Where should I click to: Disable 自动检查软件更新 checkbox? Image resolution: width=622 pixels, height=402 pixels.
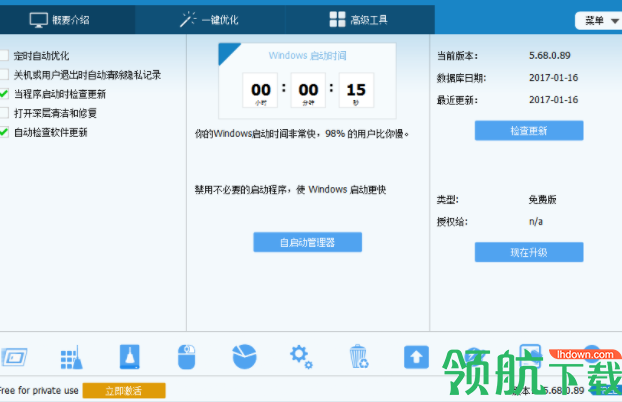4,132
